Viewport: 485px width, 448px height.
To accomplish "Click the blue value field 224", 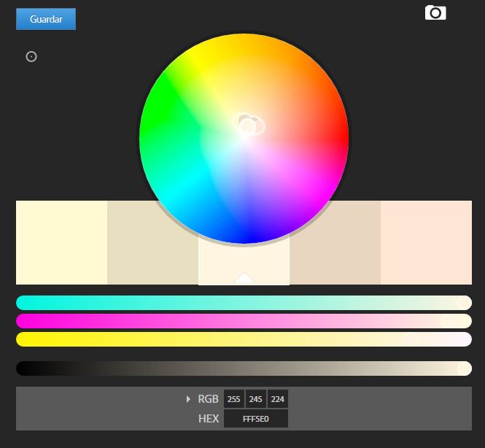I will coord(278,399).
